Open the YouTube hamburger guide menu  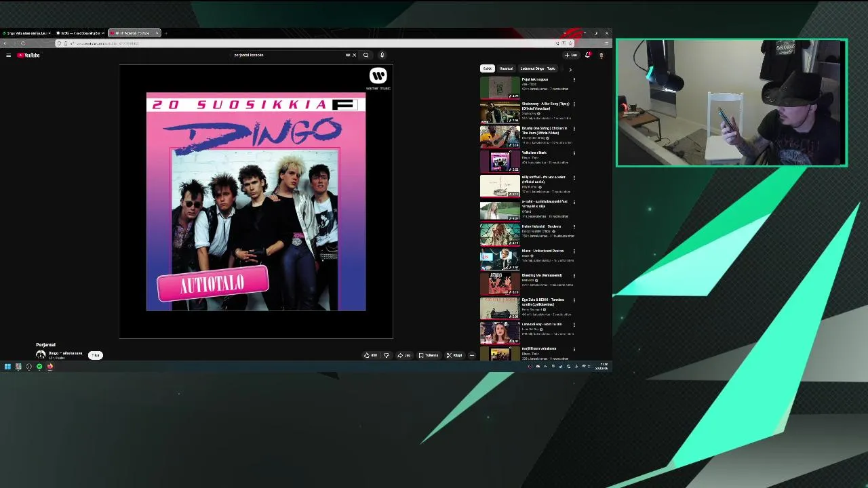point(8,55)
